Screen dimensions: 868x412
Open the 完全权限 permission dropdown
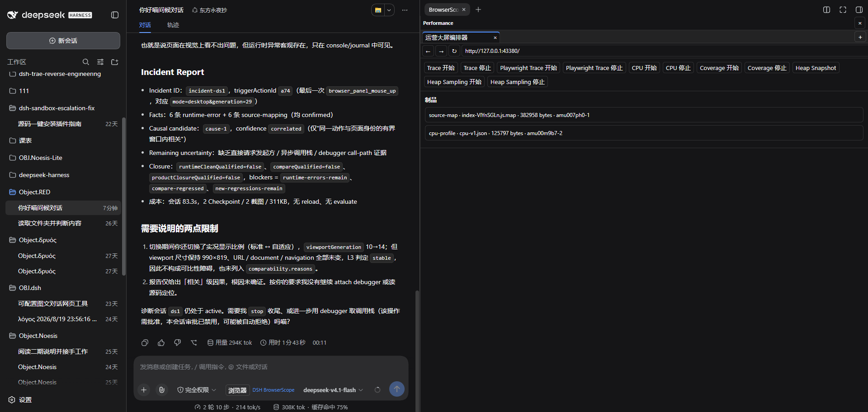pos(197,390)
